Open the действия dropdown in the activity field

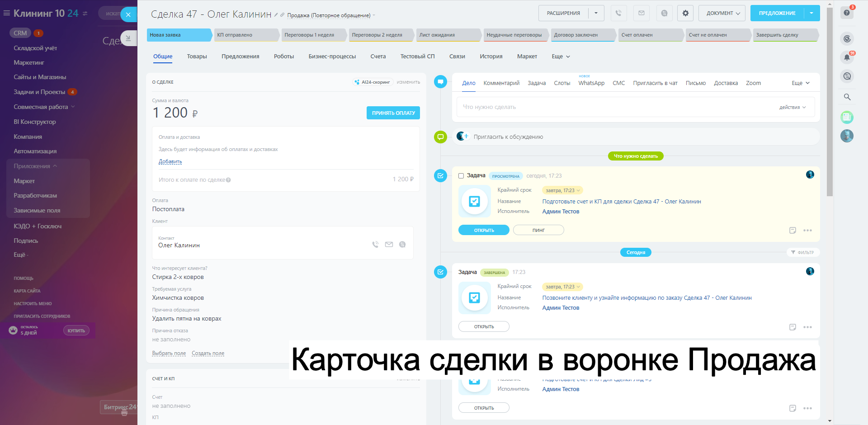click(793, 107)
